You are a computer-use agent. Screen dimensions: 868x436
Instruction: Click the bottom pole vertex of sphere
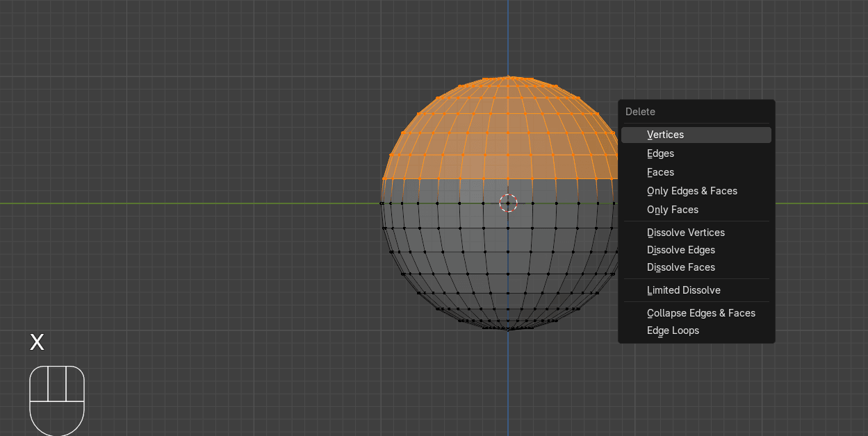click(508, 329)
